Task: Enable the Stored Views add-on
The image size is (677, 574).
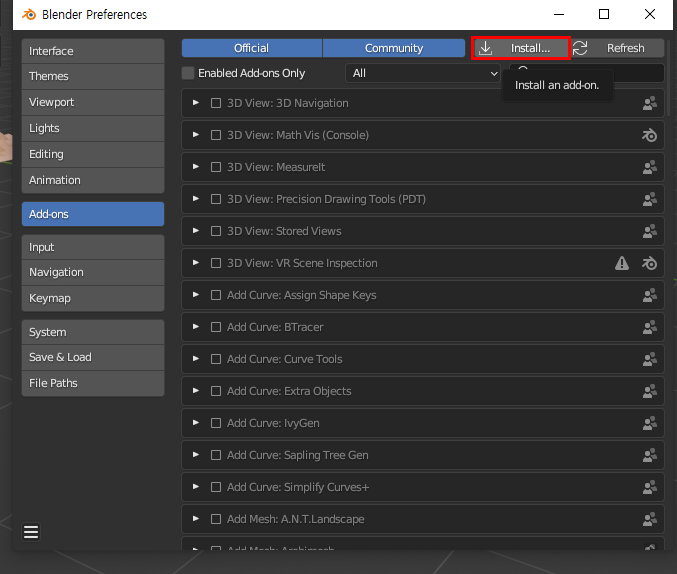Action: click(x=216, y=231)
